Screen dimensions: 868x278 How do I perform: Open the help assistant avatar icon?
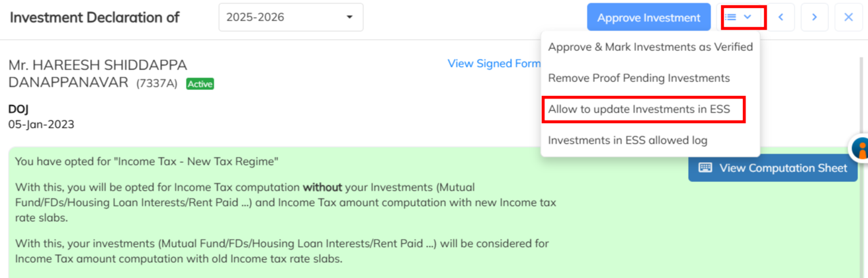point(860,148)
